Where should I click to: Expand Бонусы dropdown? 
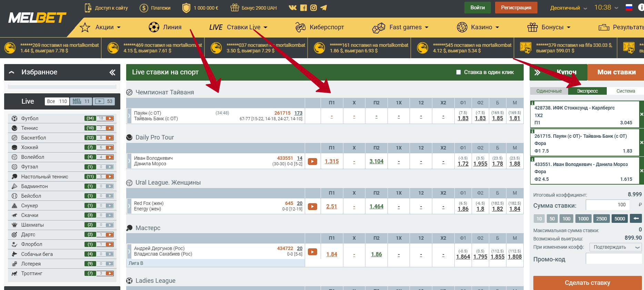[x=549, y=27]
